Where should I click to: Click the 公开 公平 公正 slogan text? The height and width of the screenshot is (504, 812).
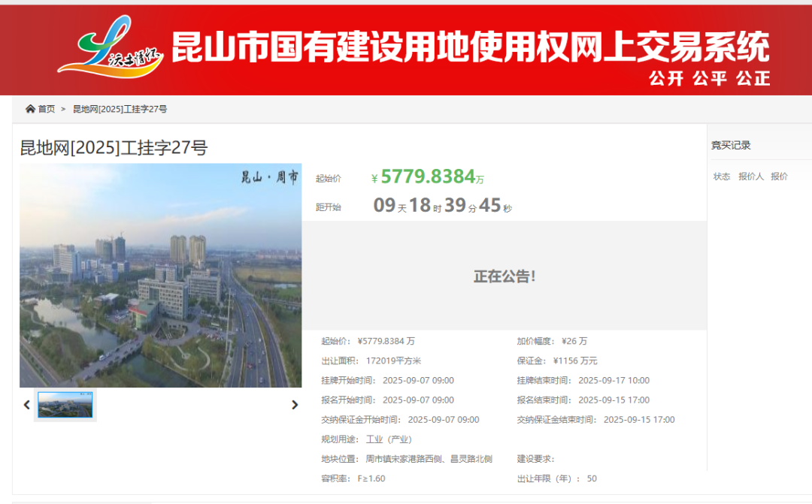tap(709, 78)
